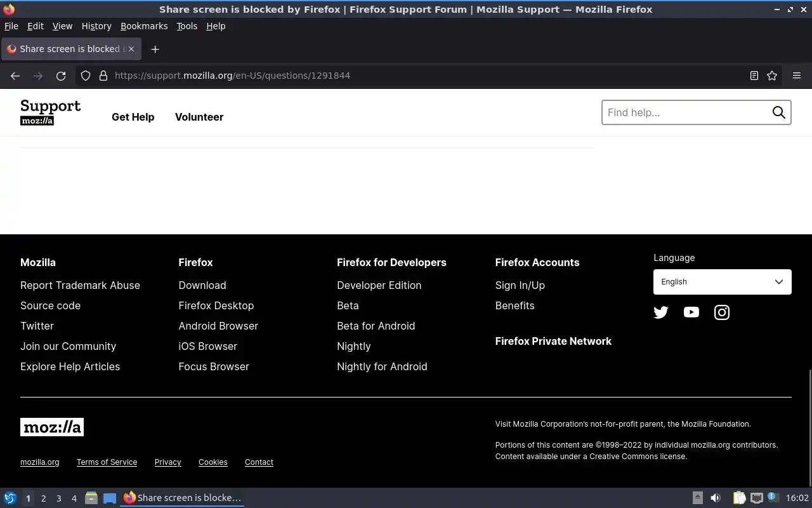This screenshot has width=812, height=508.
Task: Click Nightly for Android link
Action: [382, 366]
